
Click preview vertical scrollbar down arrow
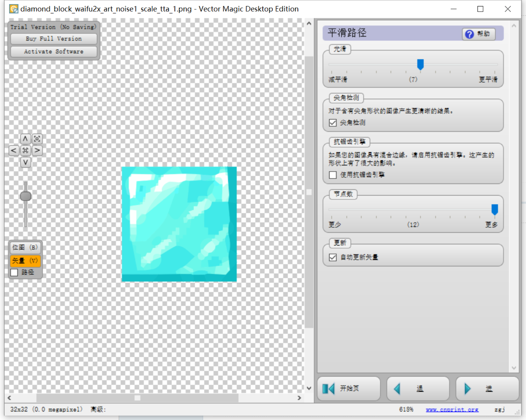click(309, 388)
